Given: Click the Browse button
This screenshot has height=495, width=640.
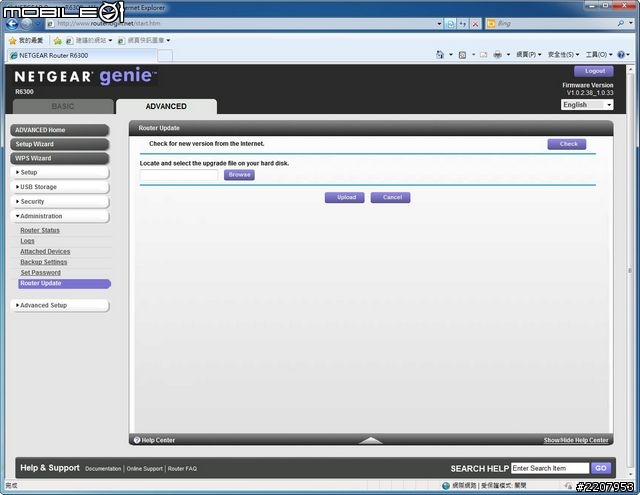Looking at the screenshot, I should point(239,175).
